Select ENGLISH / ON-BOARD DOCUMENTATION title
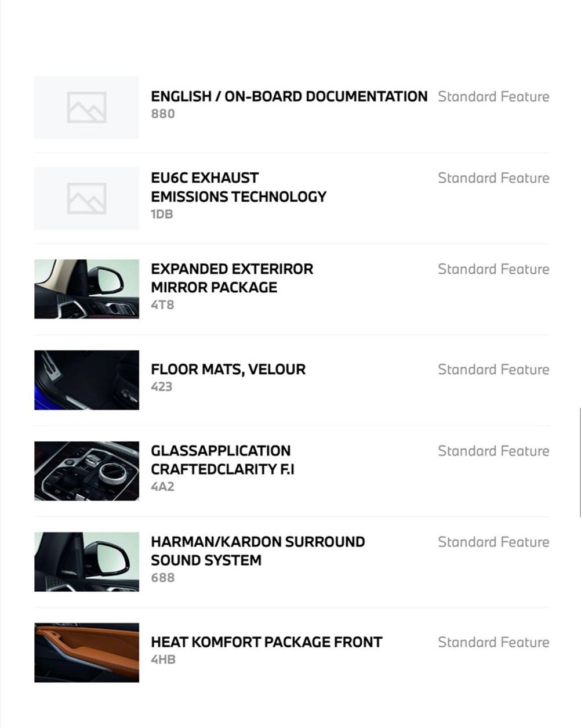 pos(289,96)
